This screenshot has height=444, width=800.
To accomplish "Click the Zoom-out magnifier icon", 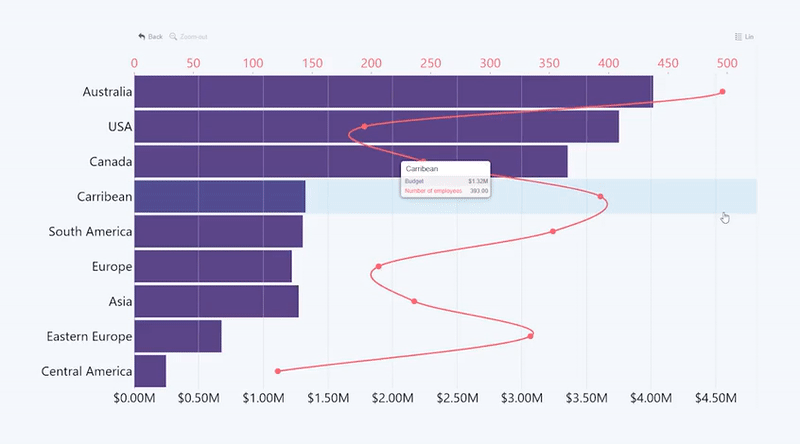I will (173, 36).
